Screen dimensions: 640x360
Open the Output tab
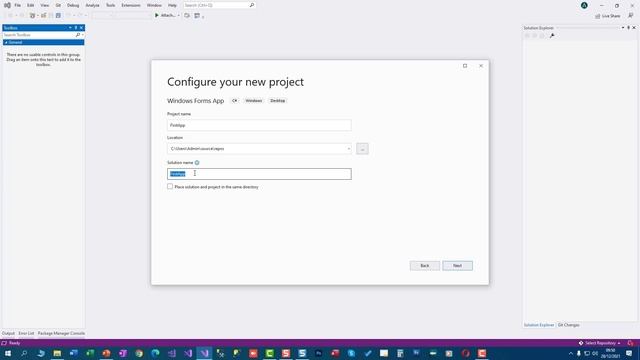pyautogui.click(x=8, y=333)
